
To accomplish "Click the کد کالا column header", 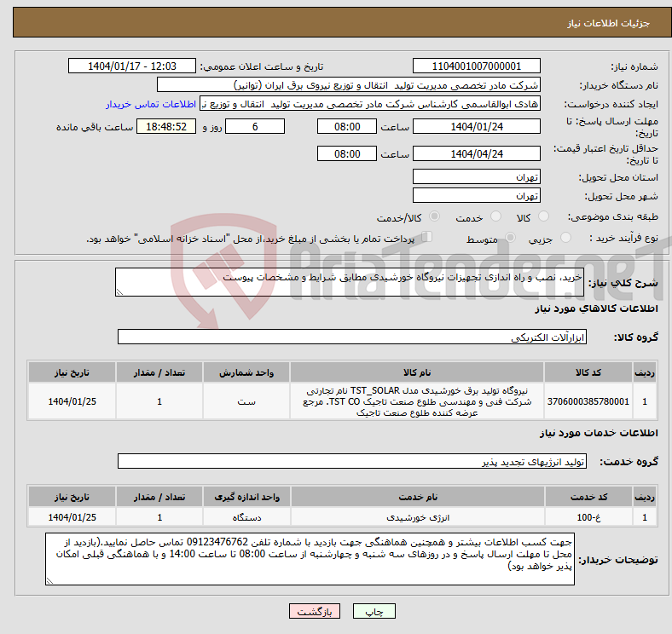I will 588,372.
